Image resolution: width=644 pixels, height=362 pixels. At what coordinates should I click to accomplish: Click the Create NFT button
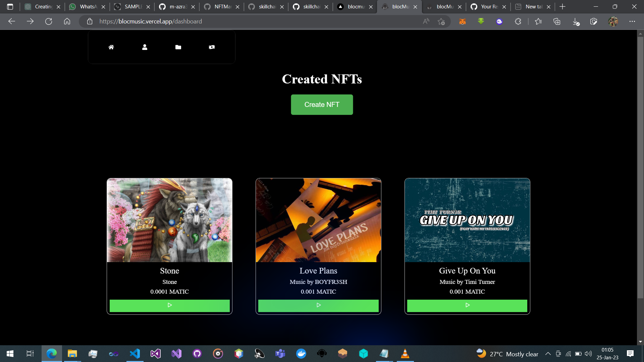point(322,105)
